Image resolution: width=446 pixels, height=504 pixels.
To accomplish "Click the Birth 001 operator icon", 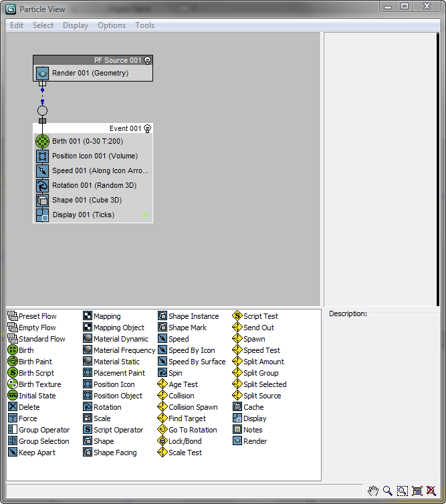I will pos(42,141).
